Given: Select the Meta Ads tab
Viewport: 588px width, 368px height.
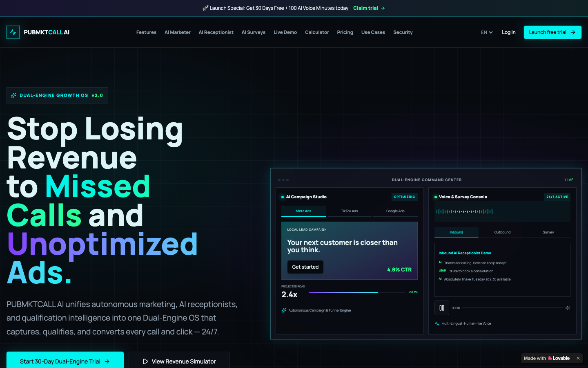Looking at the screenshot, I should (303, 211).
